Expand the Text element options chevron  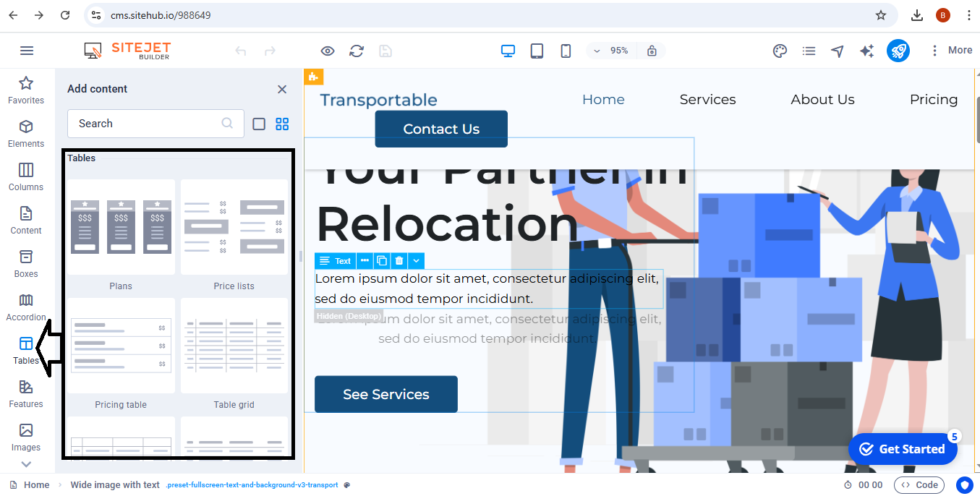[x=416, y=261]
